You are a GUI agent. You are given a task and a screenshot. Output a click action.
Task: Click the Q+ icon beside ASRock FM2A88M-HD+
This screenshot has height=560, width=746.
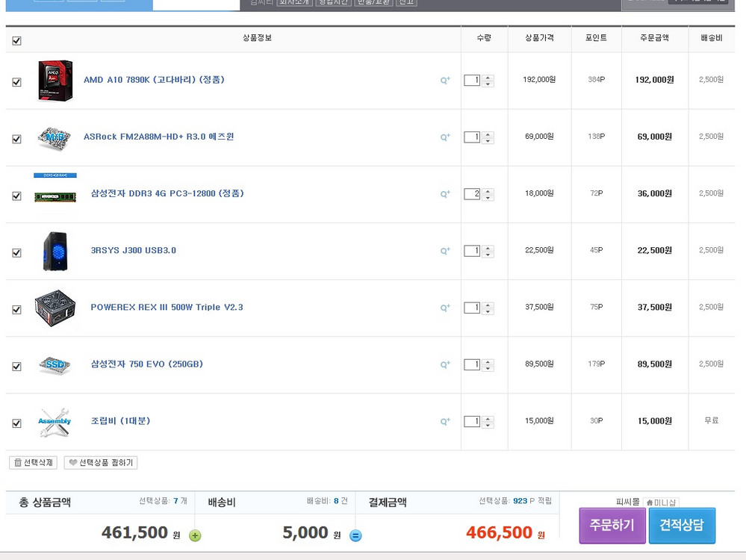pyautogui.click(x=444, y=136)
